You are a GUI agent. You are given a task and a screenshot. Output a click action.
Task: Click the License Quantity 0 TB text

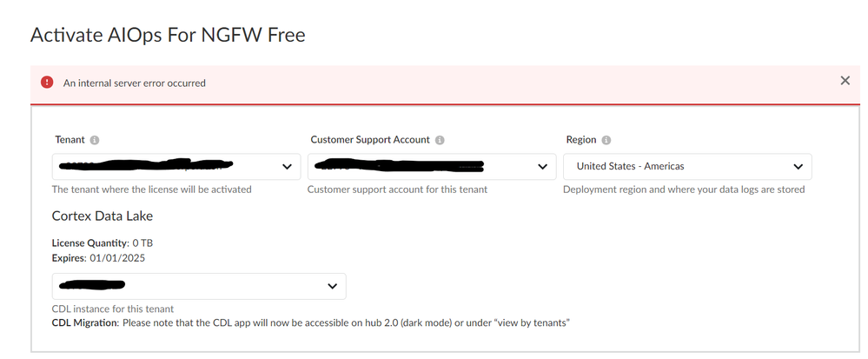coord(103,243)
